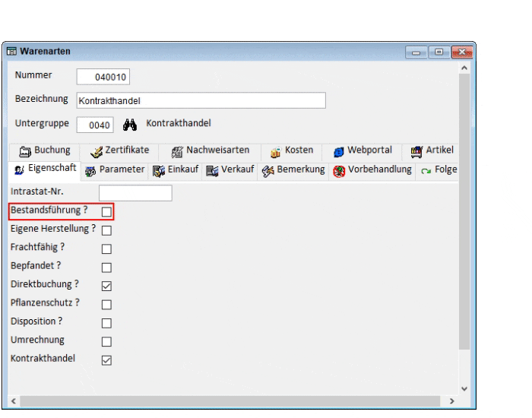Click the Bezeichnung field with Kontrakthandel

pos(201,100)
